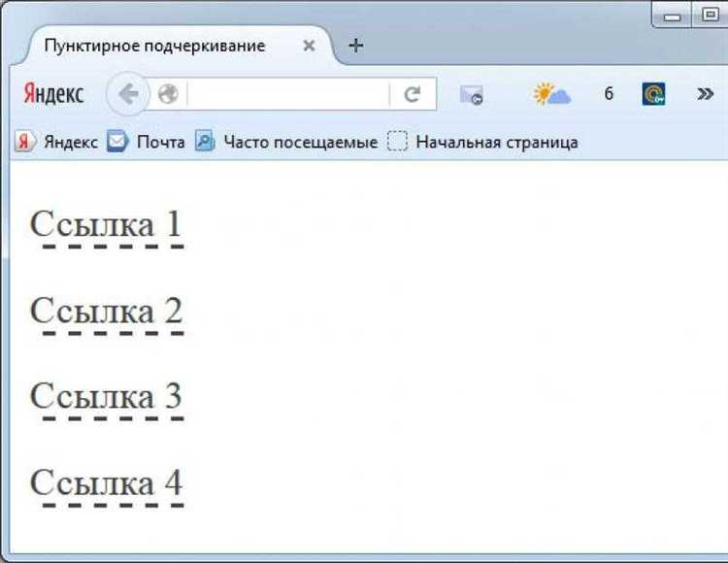Viewport: 728px width, 563px height.
Task: Open the dark blue extension icon
Action: click(x=653, y=94)
